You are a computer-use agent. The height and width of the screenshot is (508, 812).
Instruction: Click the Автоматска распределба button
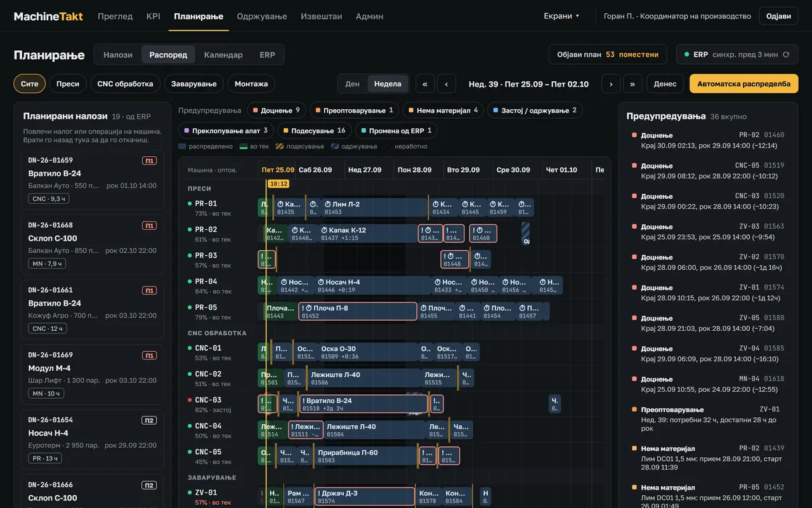(x=744, y=84)
